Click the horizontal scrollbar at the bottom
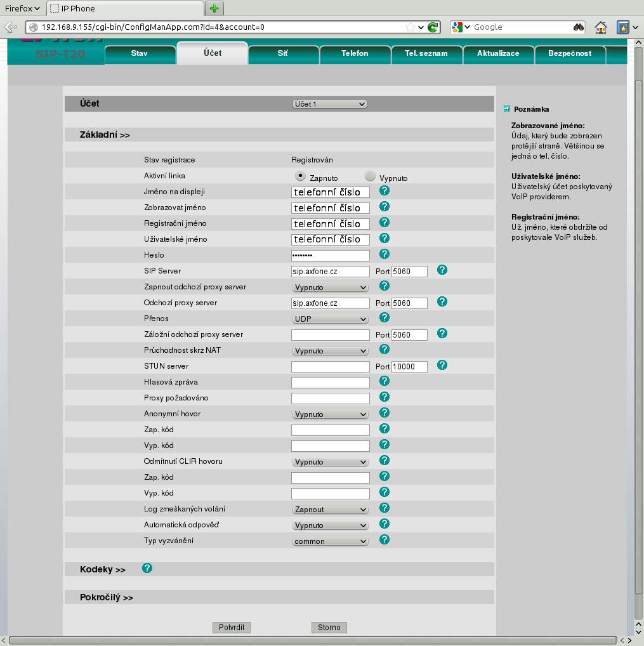The image size is (644, 646). pos(312,640)
